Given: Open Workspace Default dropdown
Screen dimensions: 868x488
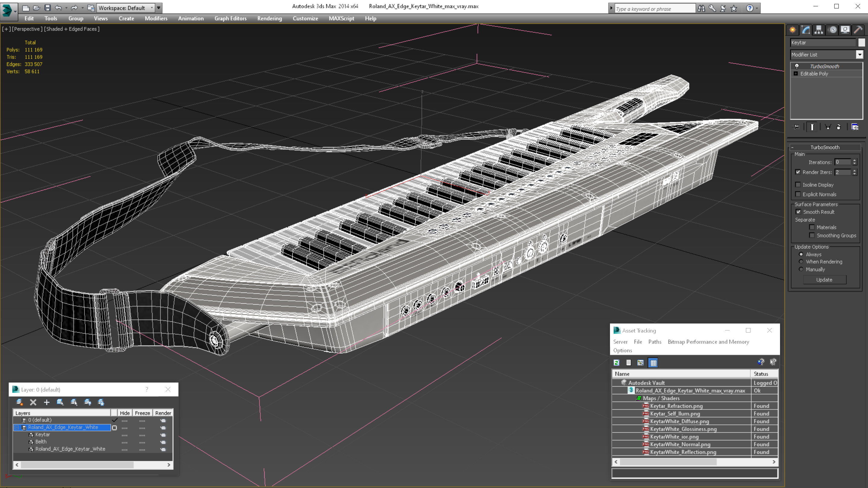Looking at the screenshot, I should 125,8.
